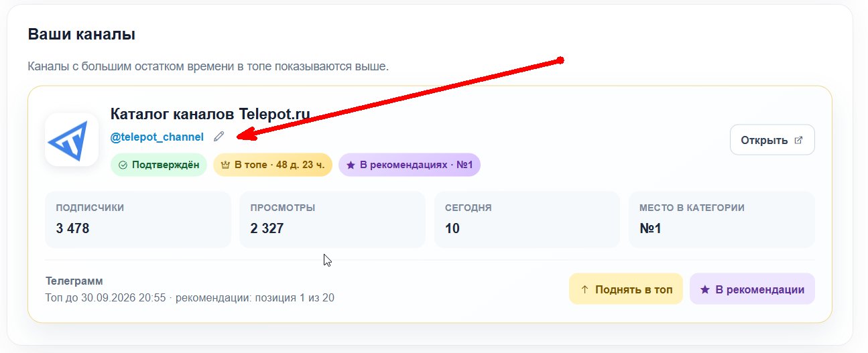The width and height of the screenshot is (868, 353).
Task: Click the external-link icon in Открыть button
Action: coord(798,141)
